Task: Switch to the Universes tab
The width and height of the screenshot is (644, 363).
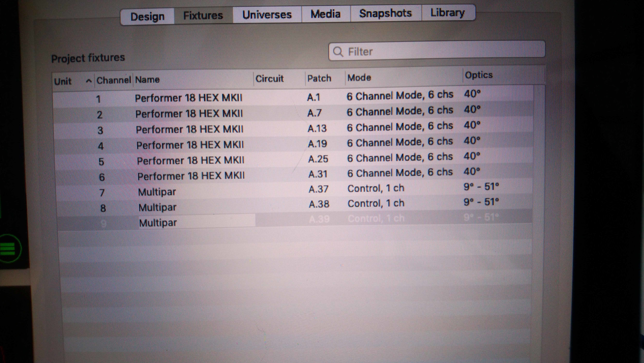Action: pyautogui.click(x=267, y=15)
